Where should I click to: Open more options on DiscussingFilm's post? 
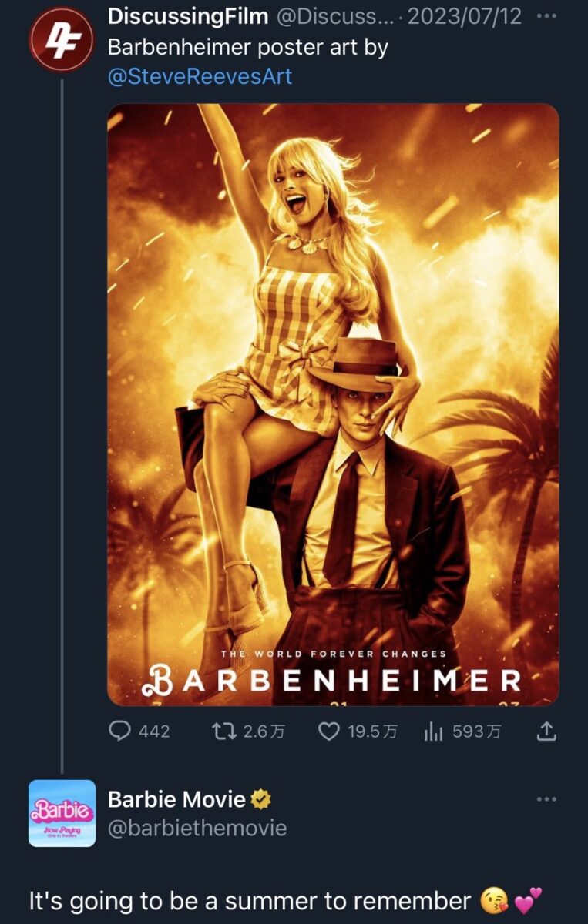546,16
